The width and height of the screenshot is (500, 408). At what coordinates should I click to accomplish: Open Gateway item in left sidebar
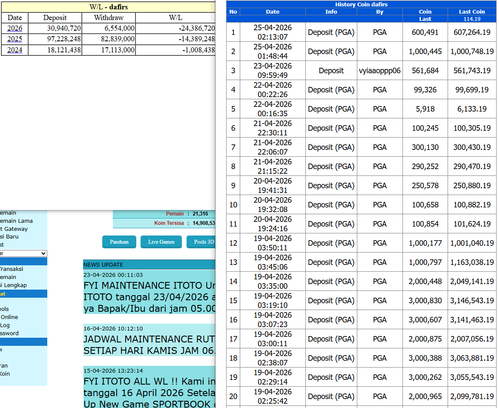tap(14, 229)
